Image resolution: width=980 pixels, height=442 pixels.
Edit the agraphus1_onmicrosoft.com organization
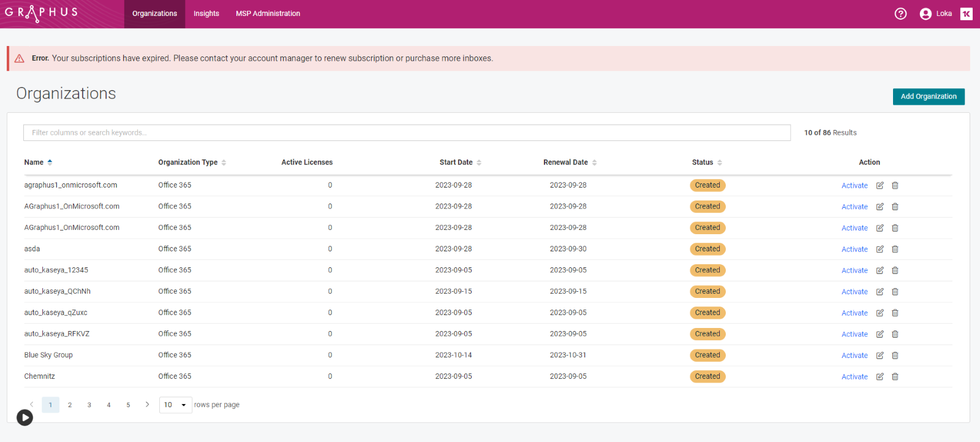click(x=880, y=185)
